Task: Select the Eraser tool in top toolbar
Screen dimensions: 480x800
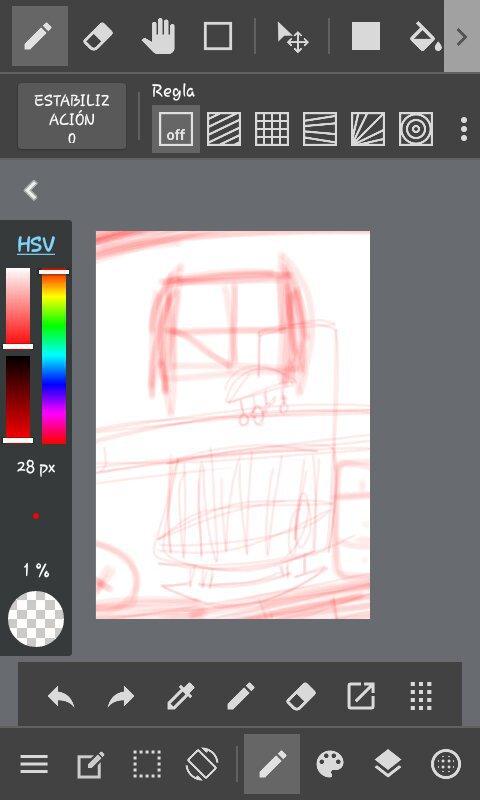Action: click(97, 36)
